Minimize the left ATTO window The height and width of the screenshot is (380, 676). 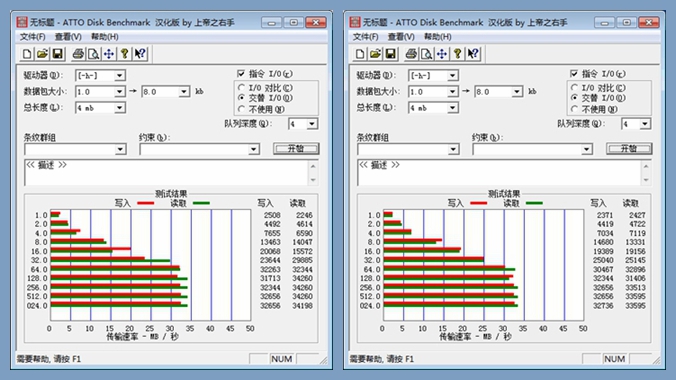click(272, 22)
